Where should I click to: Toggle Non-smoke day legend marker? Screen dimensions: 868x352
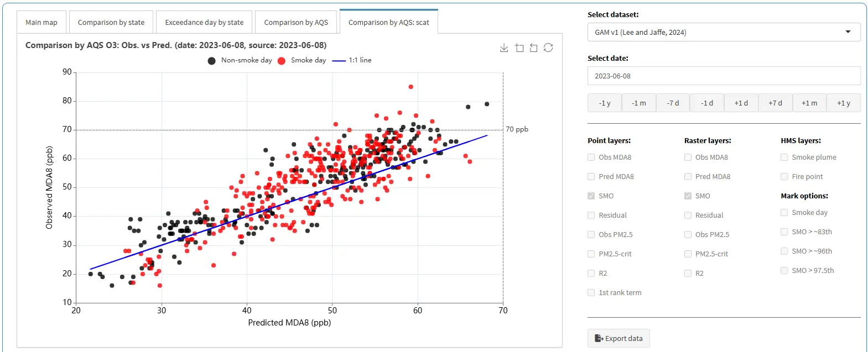click(211, 61)
